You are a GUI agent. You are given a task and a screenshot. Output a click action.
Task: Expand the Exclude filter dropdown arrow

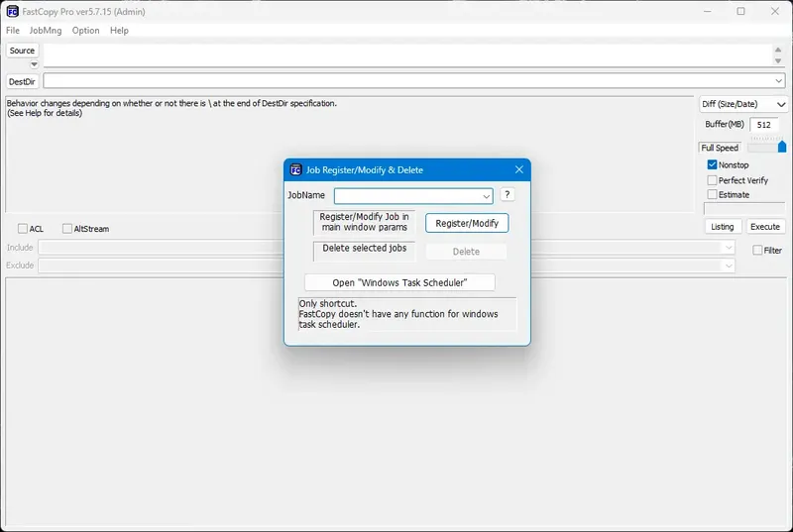[729, 266]
